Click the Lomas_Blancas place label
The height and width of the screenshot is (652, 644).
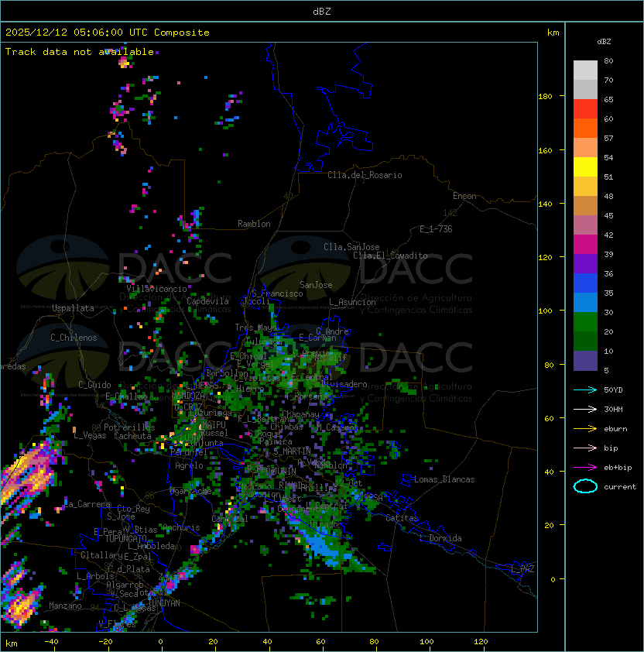coord(444,479)
